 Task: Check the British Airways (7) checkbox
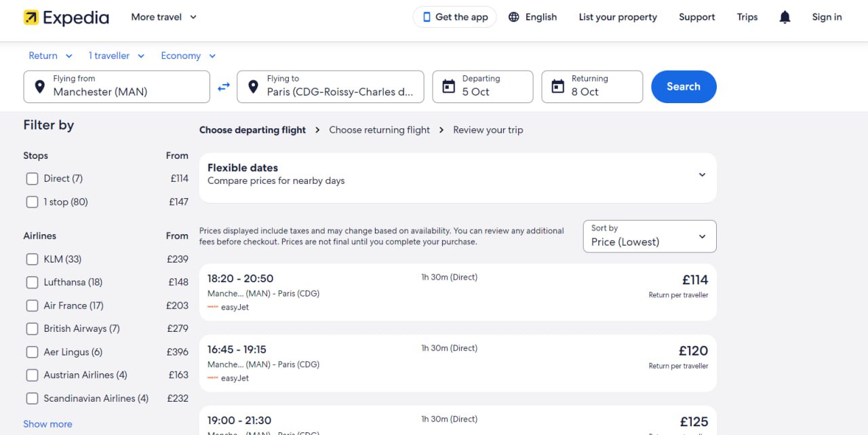tap(32, 328)
